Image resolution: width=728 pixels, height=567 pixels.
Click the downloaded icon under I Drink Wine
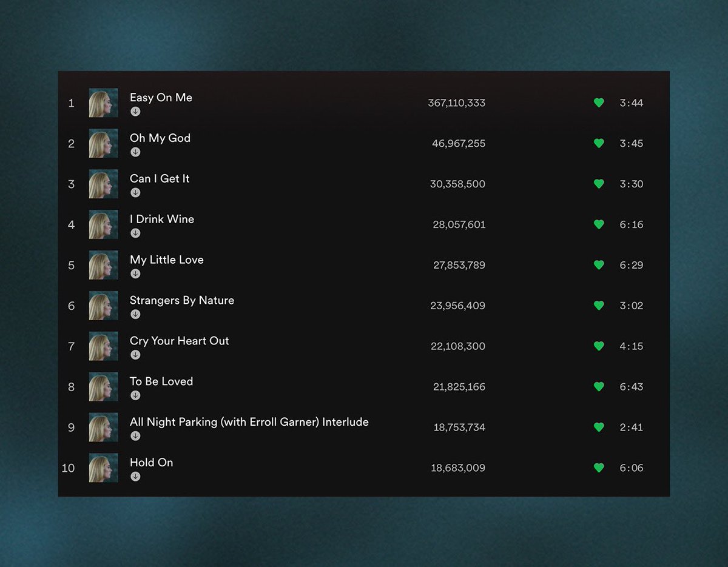coord(135,233)
